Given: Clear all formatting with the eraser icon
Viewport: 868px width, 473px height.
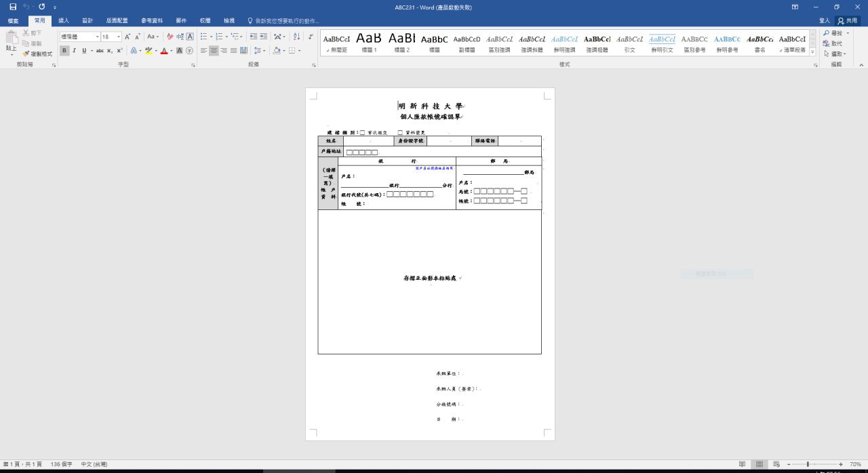Looking at the screenshot, I should click(170, 37).
